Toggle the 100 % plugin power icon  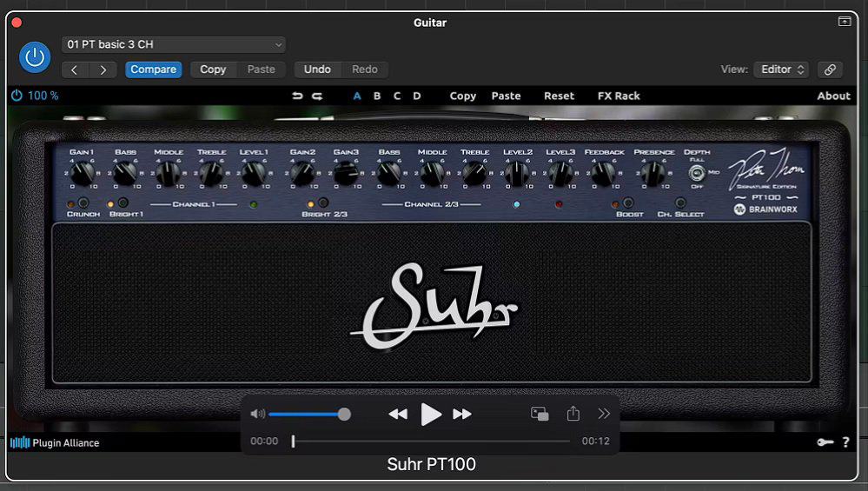click(17, 96)
